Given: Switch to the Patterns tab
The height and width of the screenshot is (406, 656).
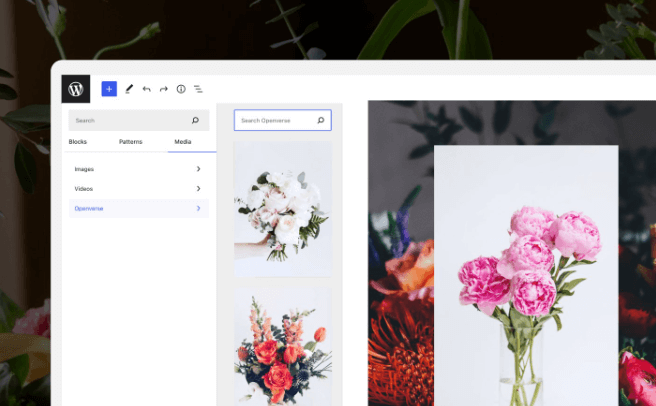Looking at the screenshot, I should point(130,142).
